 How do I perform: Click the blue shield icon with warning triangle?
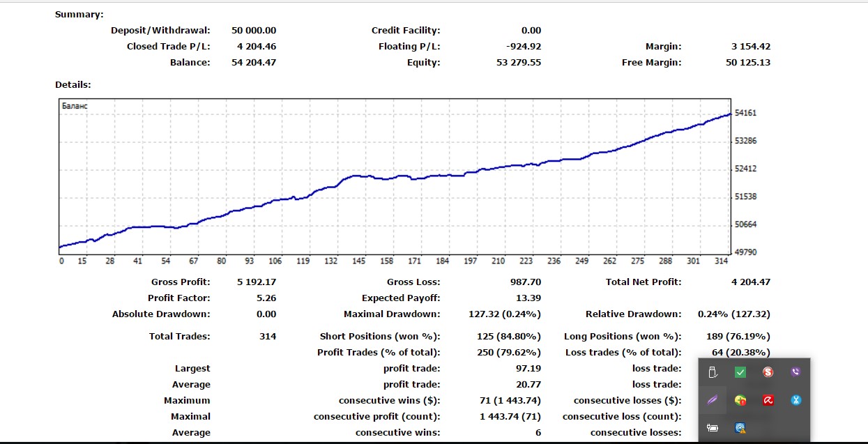(x=740, y=428)
